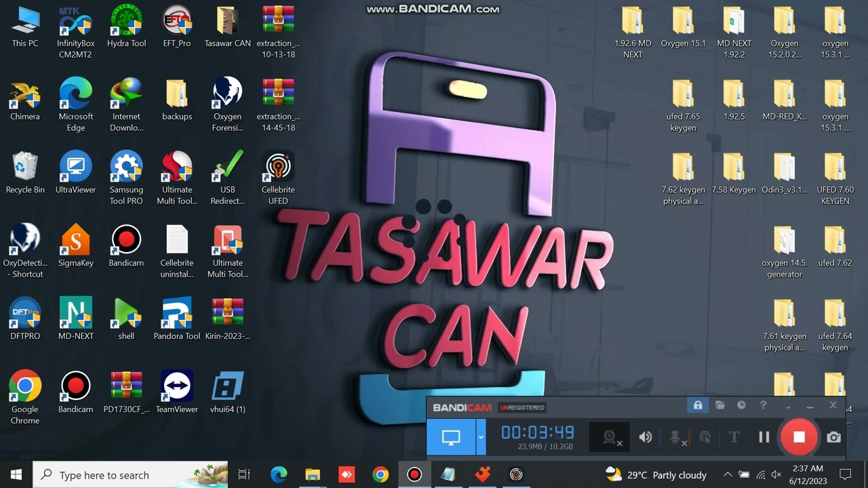Select the Oxygen 15.1 folder
This screenshot has height=488, width=868.
683,27
